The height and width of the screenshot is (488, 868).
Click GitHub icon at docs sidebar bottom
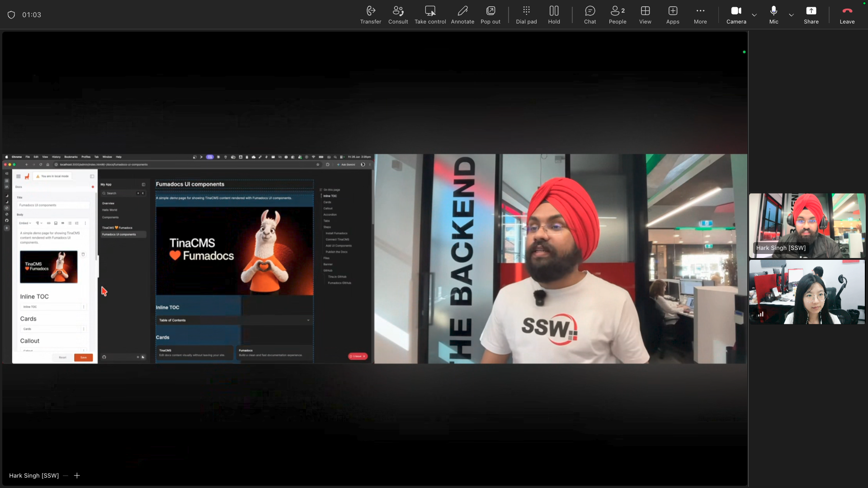coord(104,357)
